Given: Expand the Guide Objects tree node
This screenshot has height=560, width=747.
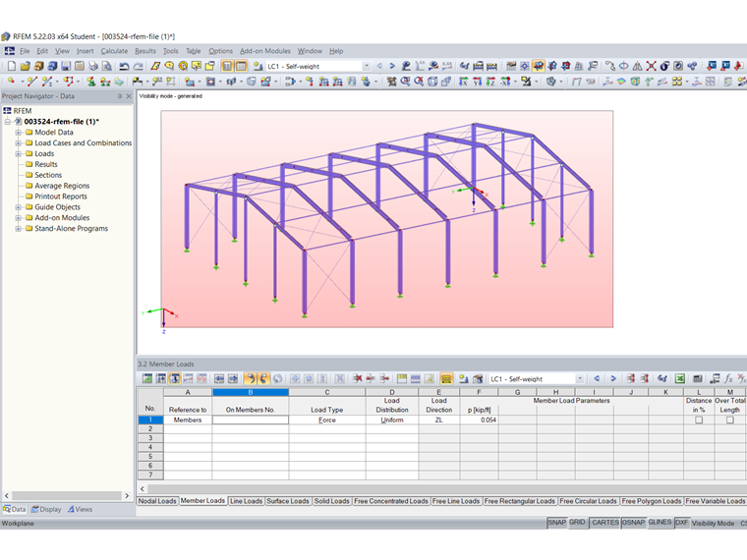Looking at the screenshot, I should (18, 207).
